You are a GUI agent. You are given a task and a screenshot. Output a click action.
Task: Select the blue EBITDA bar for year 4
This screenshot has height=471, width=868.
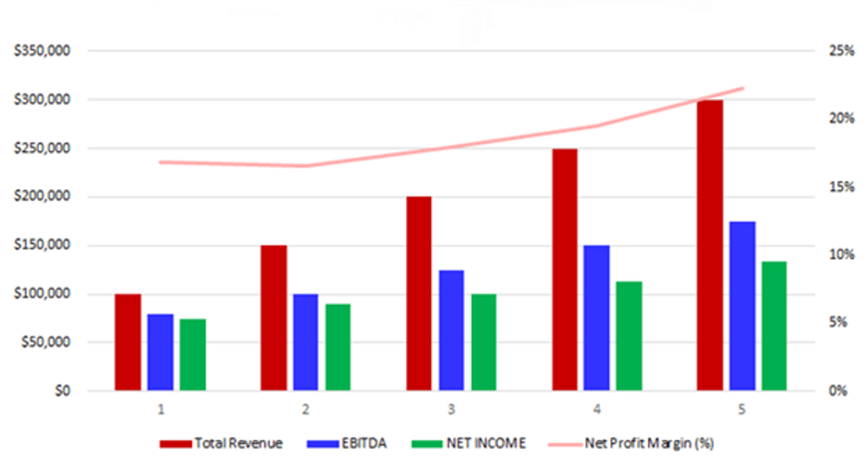tap(597, 318)
